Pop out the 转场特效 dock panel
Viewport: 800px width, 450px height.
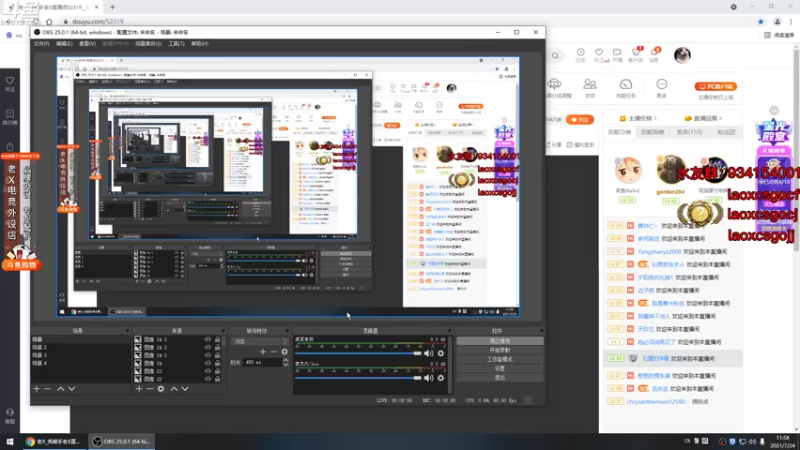click(x=287, y=331)
